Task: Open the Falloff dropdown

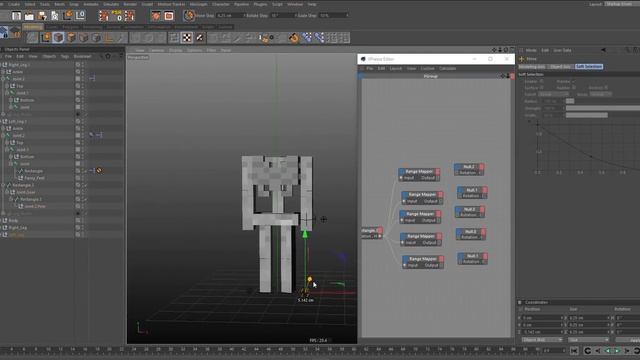Action: pyautogui.click(x=552, y=94)
